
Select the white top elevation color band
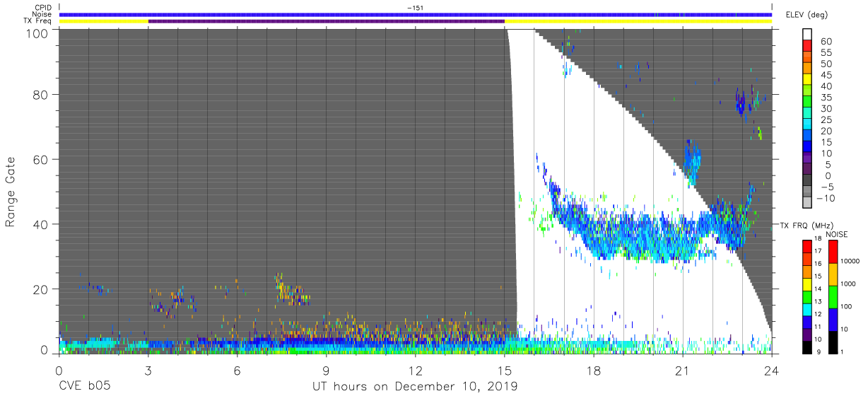click(x=808, y=35)
